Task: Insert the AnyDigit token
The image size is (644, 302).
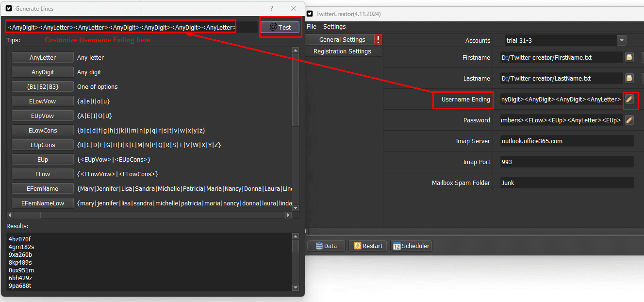Action: [x=43, y=72]
